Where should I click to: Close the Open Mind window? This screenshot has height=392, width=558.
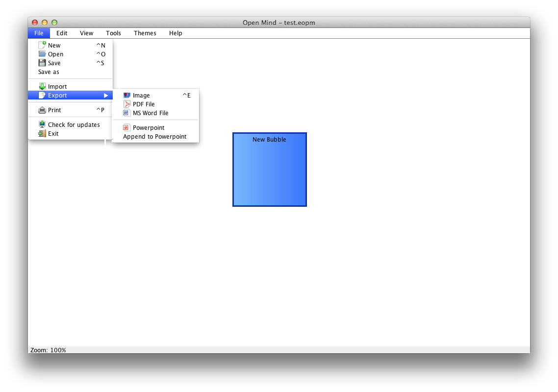click(35, 23)
